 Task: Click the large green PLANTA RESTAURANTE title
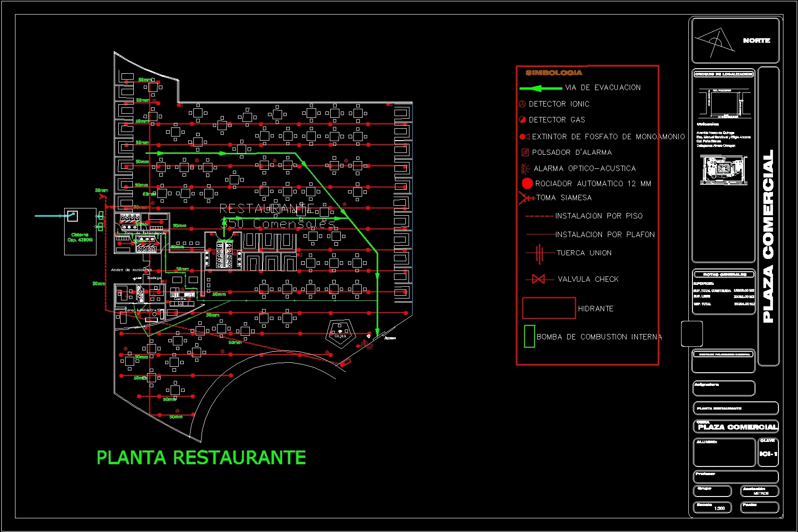tap(201, 458)
